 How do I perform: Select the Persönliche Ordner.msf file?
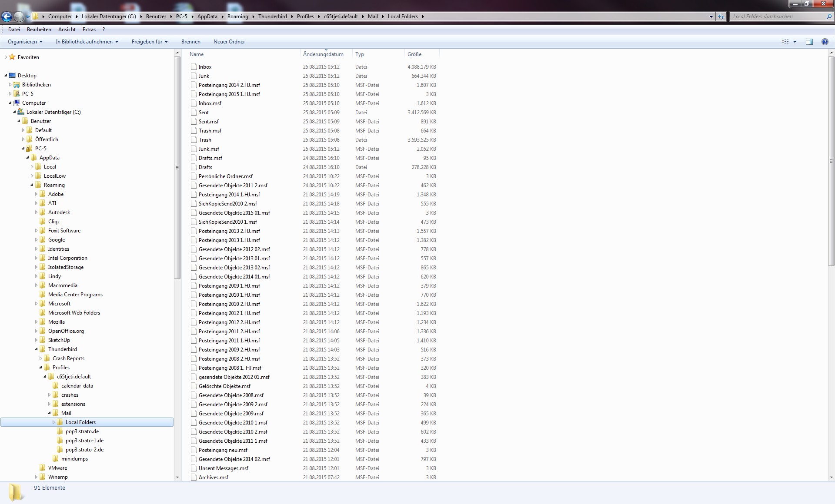(226, 176)
